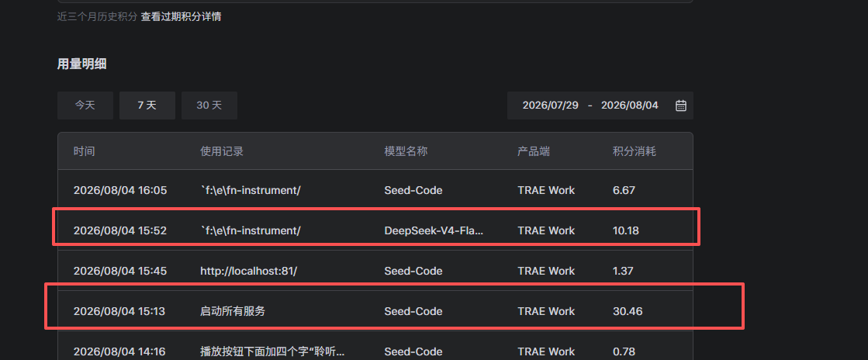Screen dimensions: 868x360
Task: Click the 使用记录 column header
Action: point(222,151)
